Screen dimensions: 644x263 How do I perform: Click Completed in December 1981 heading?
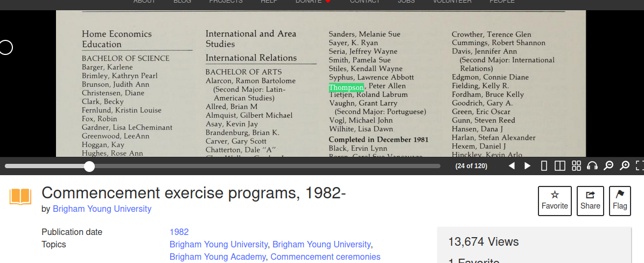(379, 140)
